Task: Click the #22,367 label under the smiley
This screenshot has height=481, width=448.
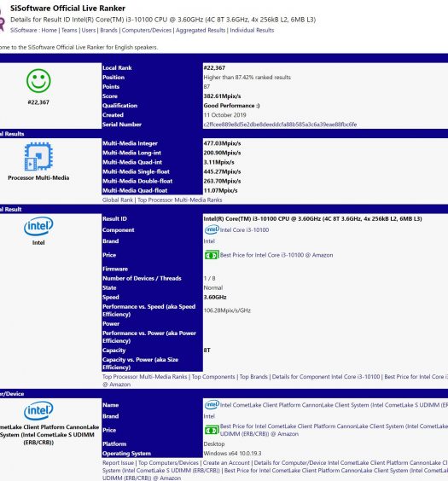Action: pos(38,102)
